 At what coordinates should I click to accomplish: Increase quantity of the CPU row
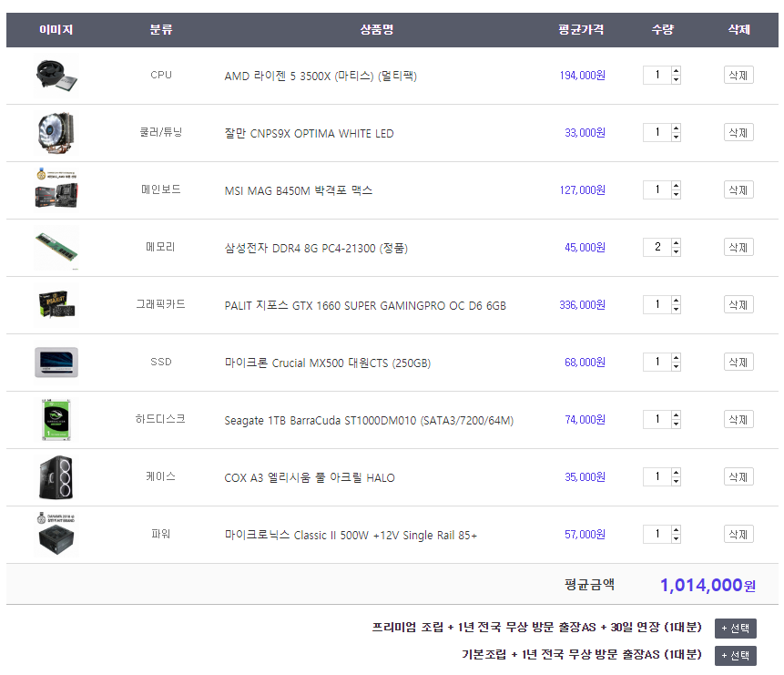coord(676,70)
